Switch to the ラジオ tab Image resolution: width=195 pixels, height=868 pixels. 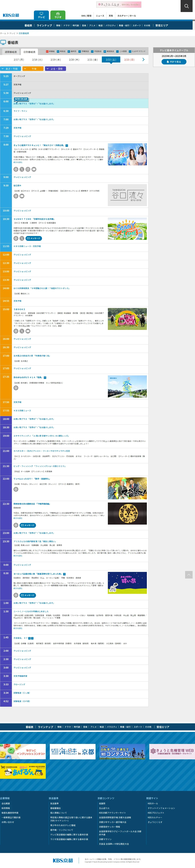58,15
